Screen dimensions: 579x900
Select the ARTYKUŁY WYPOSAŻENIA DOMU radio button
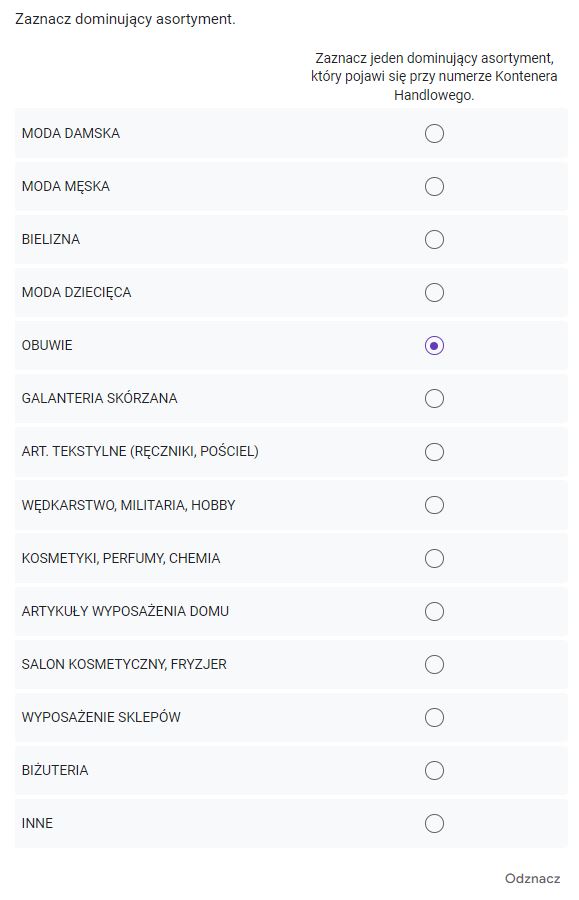[x=434, y=611]
